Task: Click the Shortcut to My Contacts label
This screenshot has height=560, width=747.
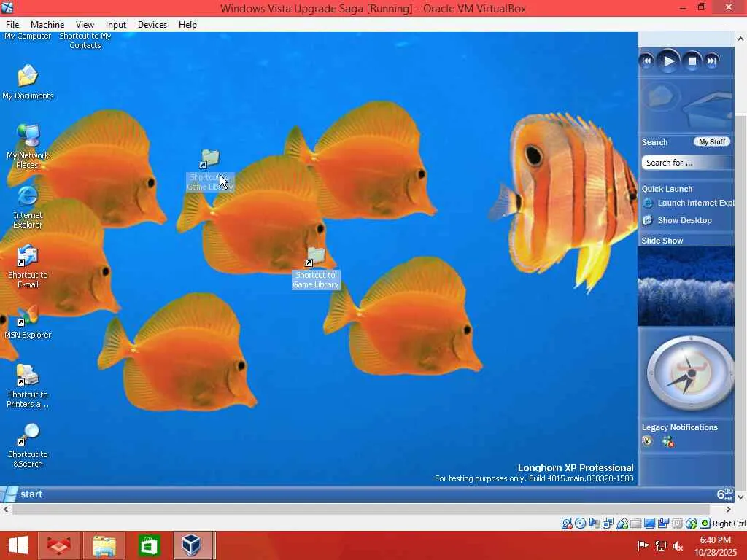Action: pos(85,41)
